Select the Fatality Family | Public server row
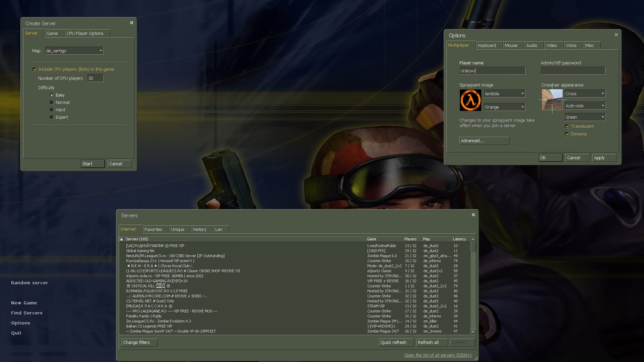The width and height of the screenshot is (644, 362). click(294, 316)
